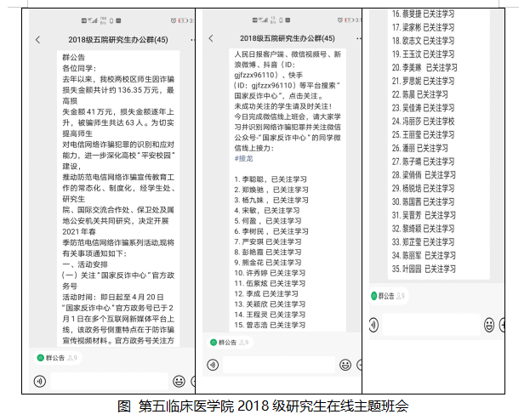The image size is (530, 420).
Task: Select entry 9. 熊金花 已关注学习
Action: [x=268, y=263]
